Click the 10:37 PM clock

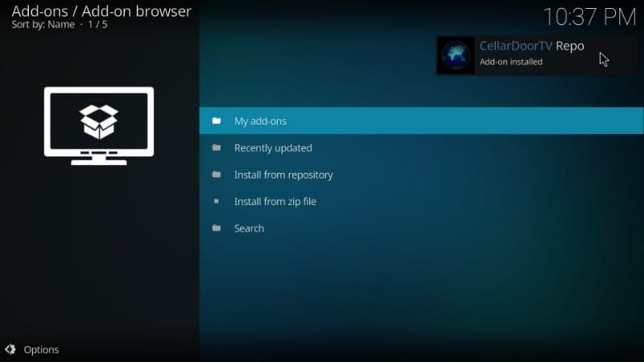tap(590, 17)
